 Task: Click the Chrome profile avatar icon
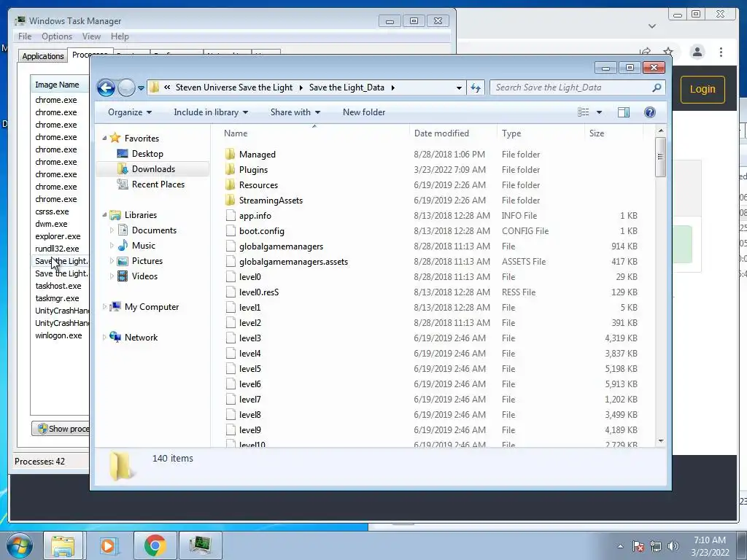697,52
